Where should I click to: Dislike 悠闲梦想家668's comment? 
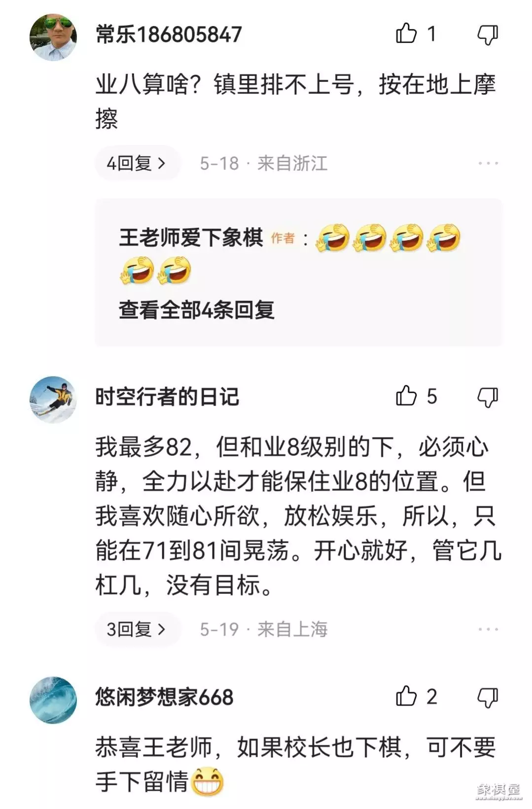click(488, 697)
